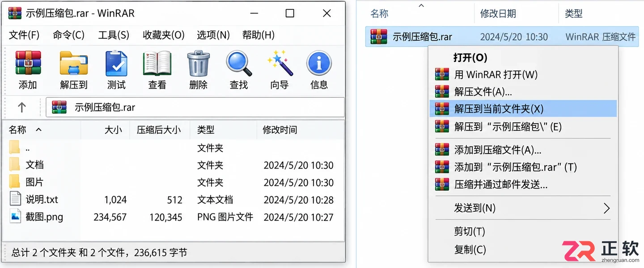Launch the Wizard (向导) wand icon
This screenshot has height=268, width=644.
280,63
